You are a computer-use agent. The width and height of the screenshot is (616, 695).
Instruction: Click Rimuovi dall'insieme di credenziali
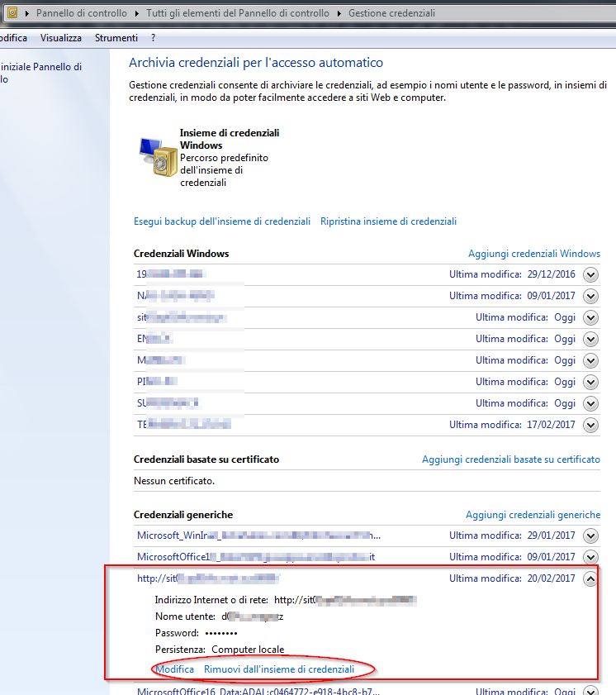click(x=279, y=669)
